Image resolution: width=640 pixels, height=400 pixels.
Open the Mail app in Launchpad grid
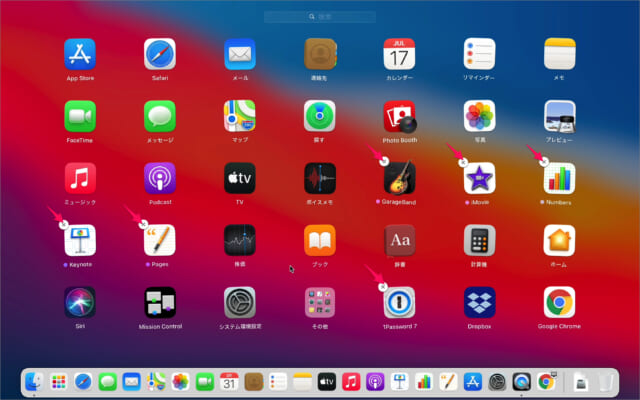(240, 54)
